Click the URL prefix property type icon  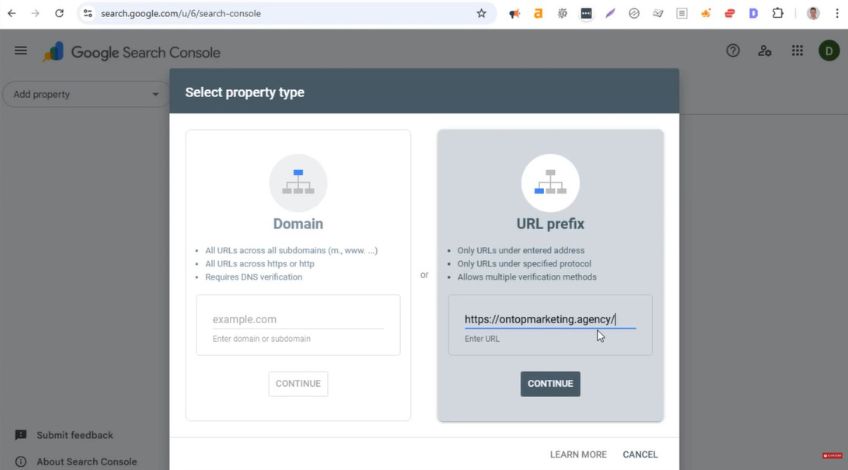pos(551,183)
